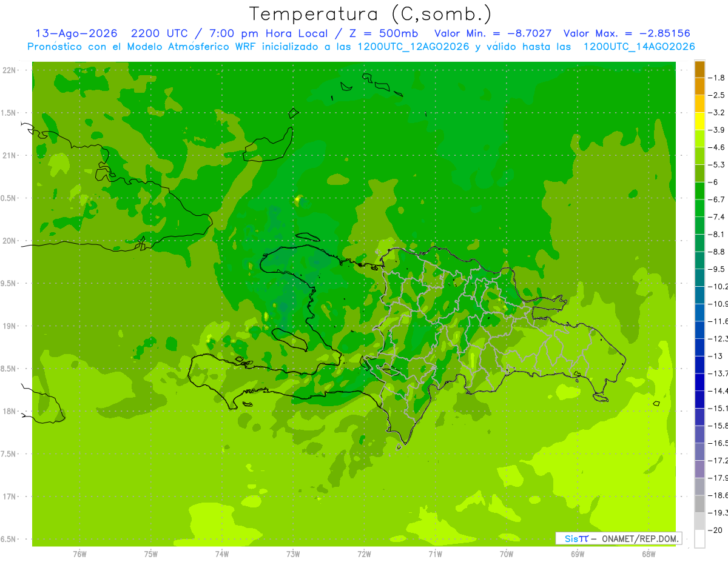The height and width of the screenshot is (562, 728).
Task: Click the '-2.5' colorbar label
Action: 716,95
